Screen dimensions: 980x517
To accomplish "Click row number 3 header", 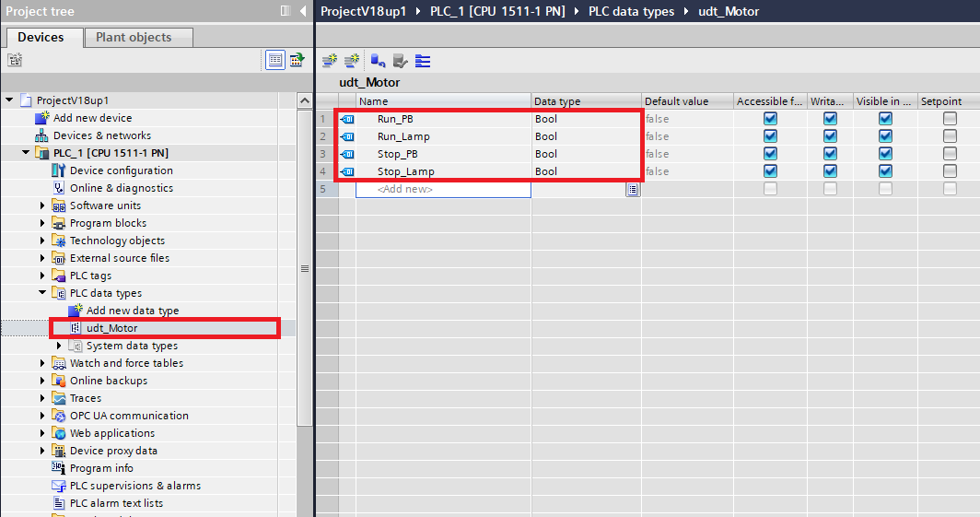I will tap(327, 154).
